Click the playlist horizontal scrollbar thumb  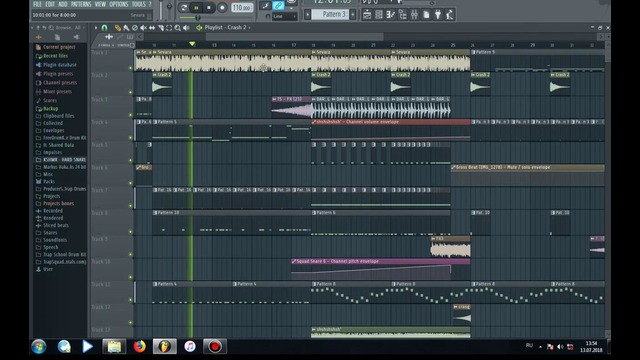click(x=294, y=37)
